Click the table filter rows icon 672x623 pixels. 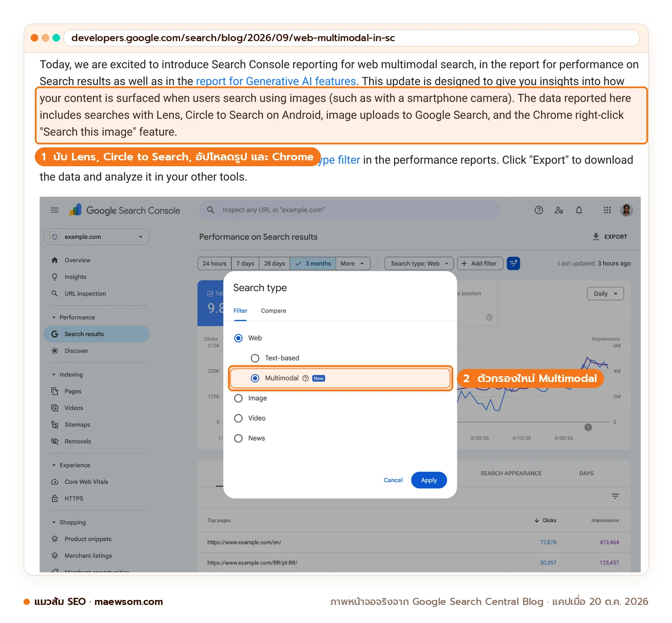click(x=615, y=496)
